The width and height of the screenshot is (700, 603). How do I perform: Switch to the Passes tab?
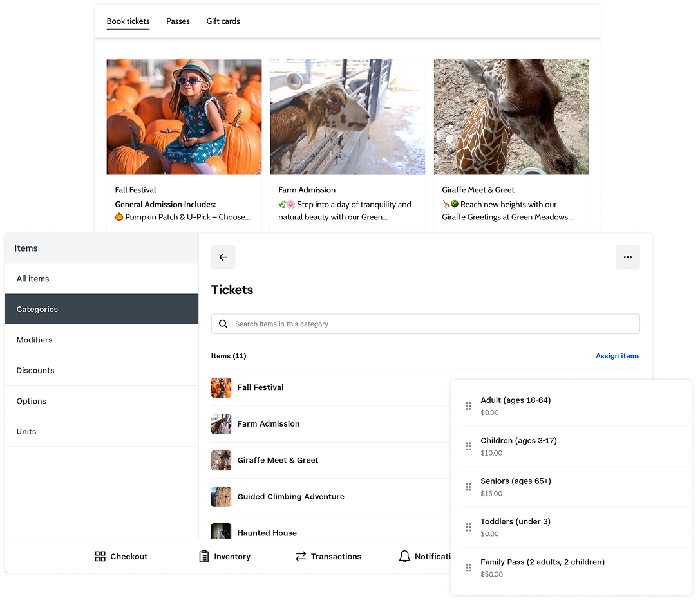point(178,21)
